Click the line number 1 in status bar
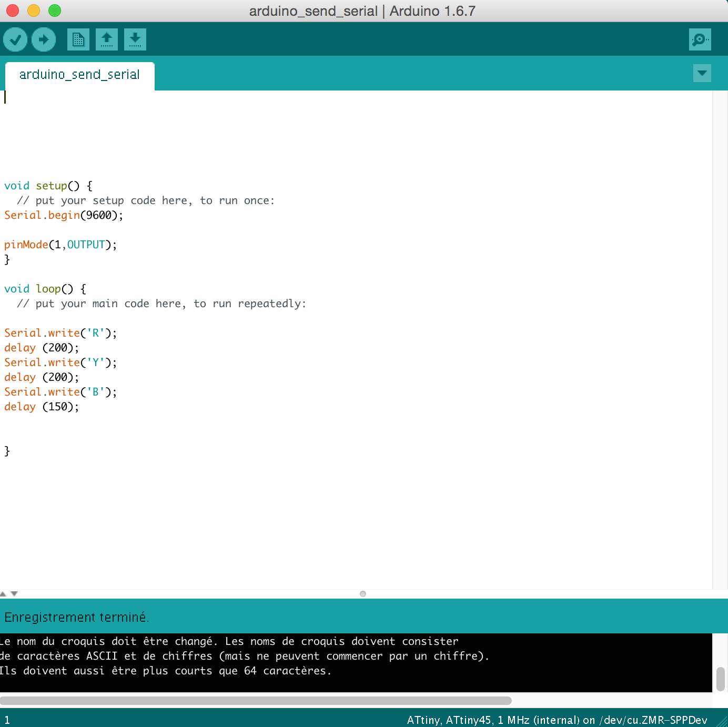Image resolution: width=728 pixels, height=727 pixels. pos(7,720)
